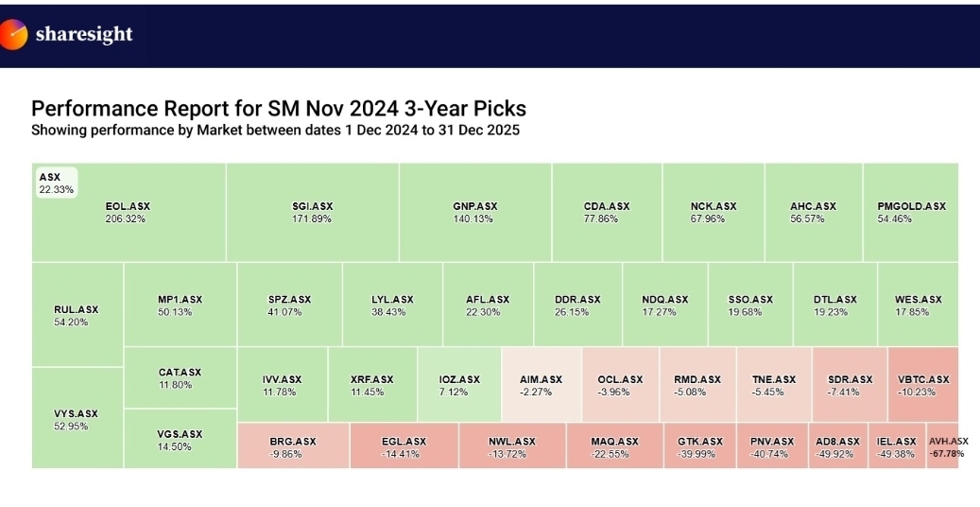980x507 pixels.
Task: Click the AVH.ASX -67.78% tile
Action: pyautogui.click(x=948, y=446)
